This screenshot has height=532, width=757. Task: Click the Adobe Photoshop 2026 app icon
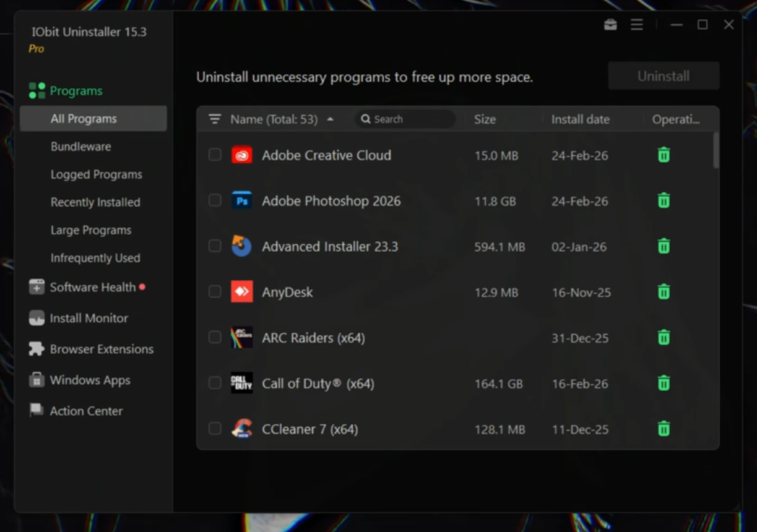click(241, 201)
